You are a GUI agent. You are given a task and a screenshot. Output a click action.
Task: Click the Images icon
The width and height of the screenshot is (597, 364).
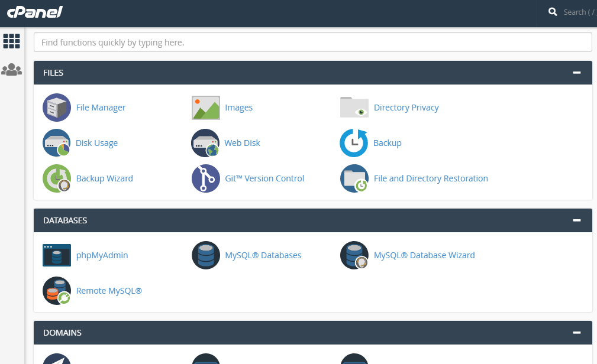pos(206,108)
